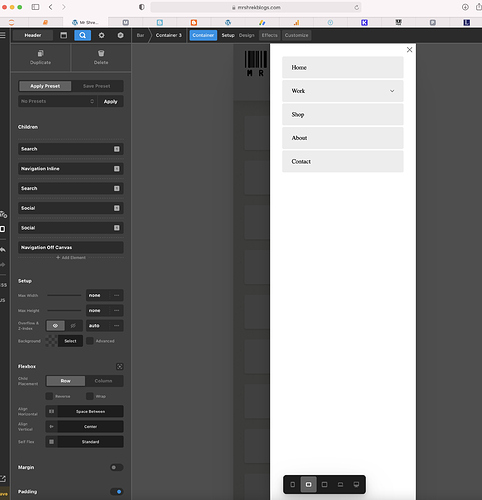Screen dimensions: 482x500
Task: Open the Flexbox layout helper icon
Action: tap(119, 366)
